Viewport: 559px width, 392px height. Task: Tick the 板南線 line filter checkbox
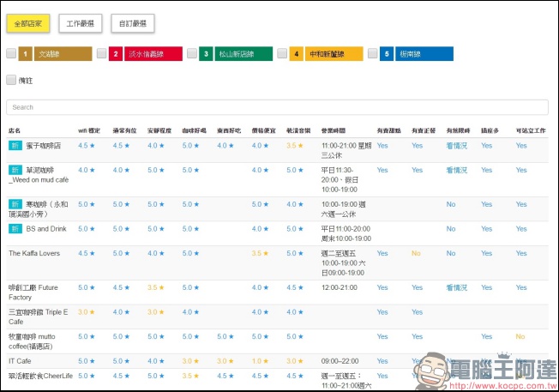[x=372, y=54]
